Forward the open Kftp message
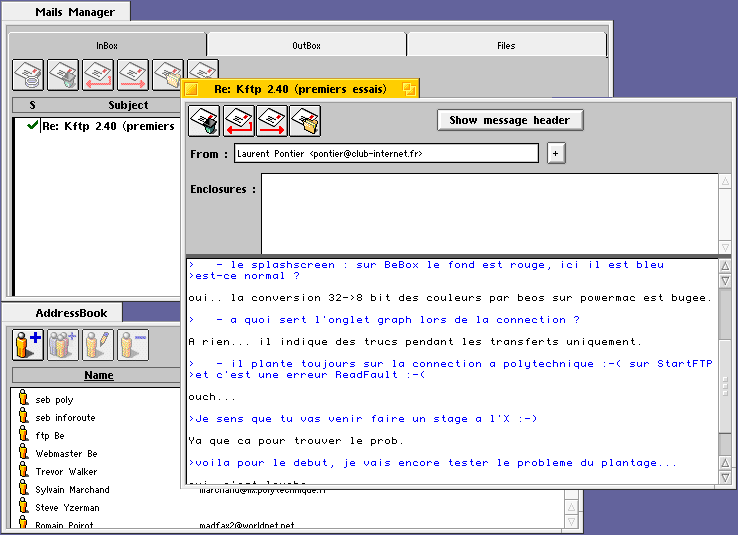The width and height of the screenshot is (738, 535). pos(272,121)
